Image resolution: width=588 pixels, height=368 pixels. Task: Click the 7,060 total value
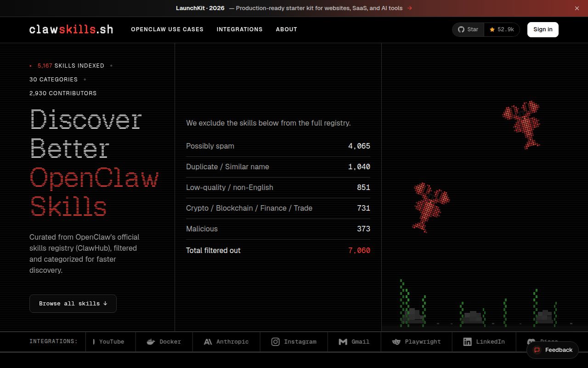click(359, 251)
